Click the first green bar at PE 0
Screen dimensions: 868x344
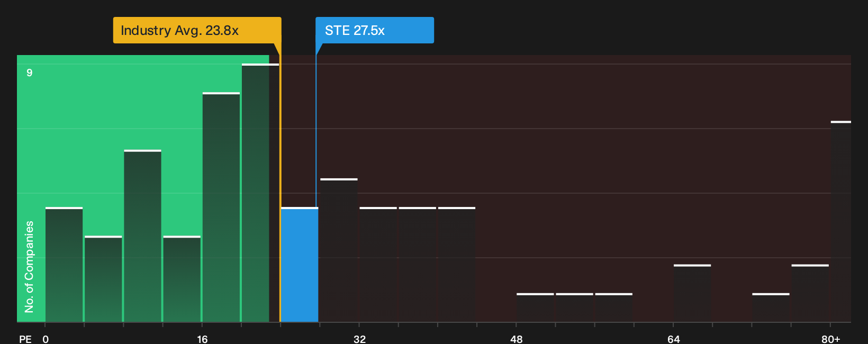tap(64, 265)
